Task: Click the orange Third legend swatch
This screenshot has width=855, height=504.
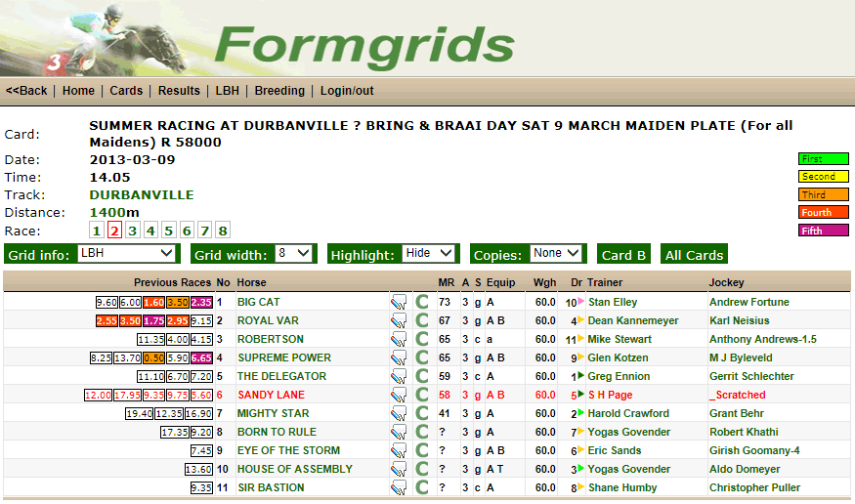Action: pyautogui.click(x=824, y=194)
